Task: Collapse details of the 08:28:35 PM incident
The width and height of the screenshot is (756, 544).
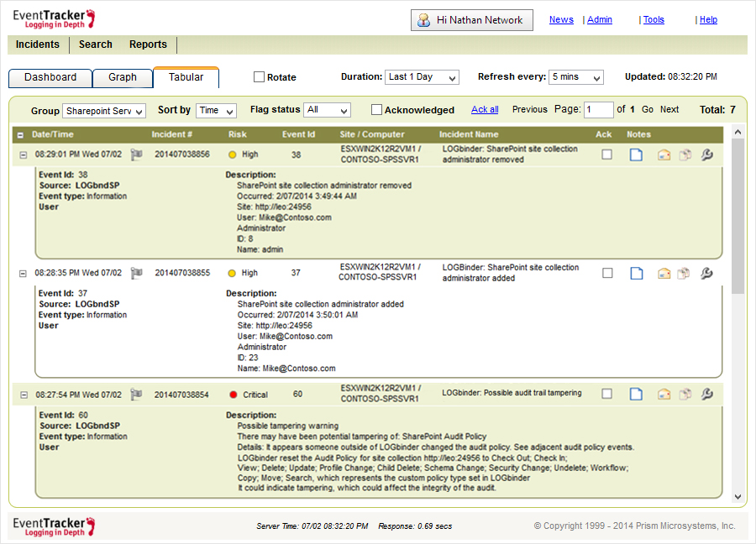Action: pos(23,274)
